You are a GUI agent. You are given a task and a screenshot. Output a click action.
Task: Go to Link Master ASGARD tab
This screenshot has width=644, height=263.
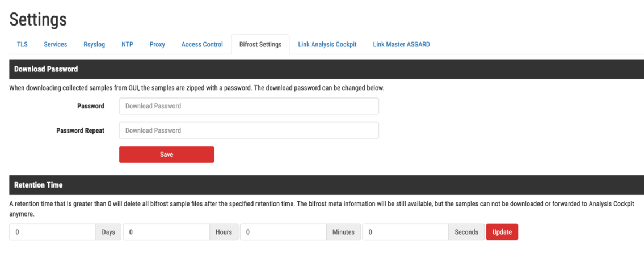[401, 45]
